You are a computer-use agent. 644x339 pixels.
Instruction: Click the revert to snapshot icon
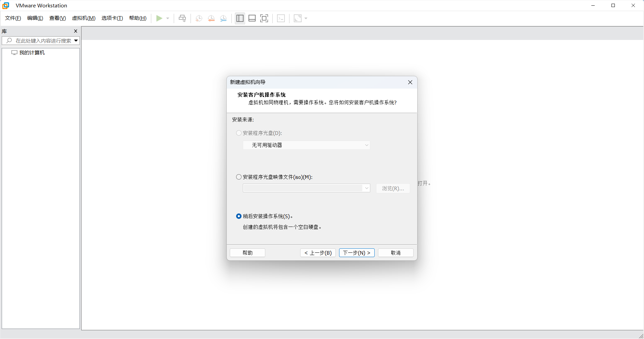point(211,18)
